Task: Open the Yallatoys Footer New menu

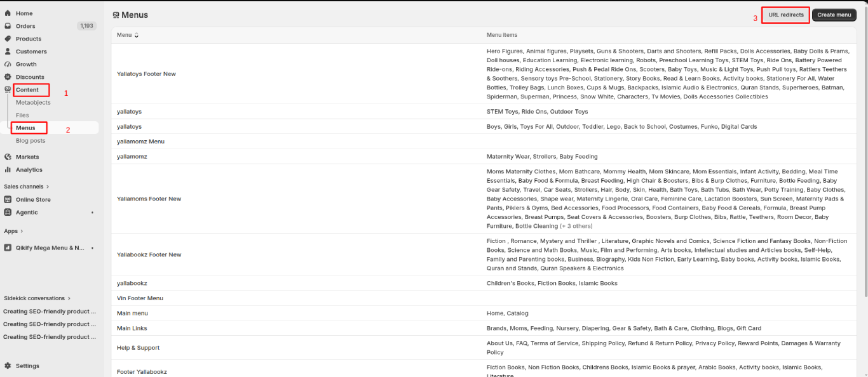Action: [x=146, y=74]
